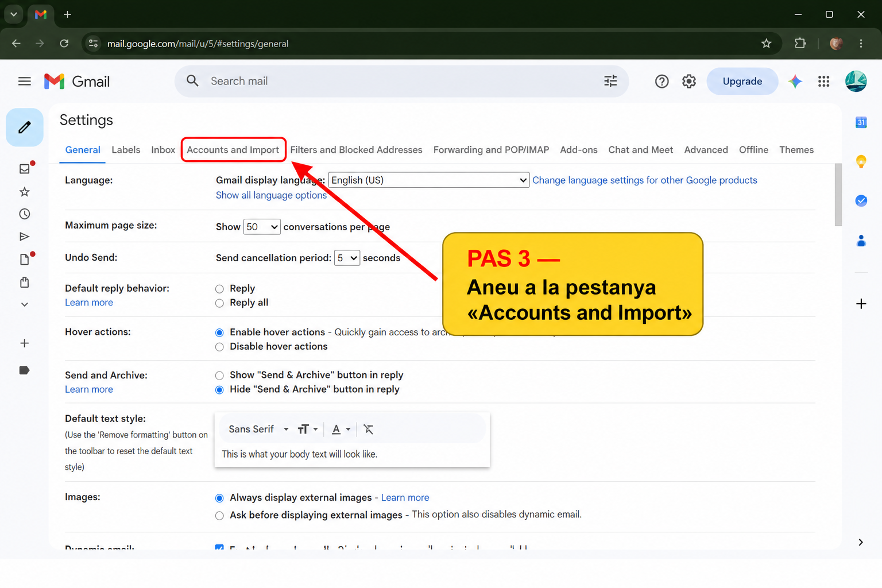Open the Google account avatar

[856, 82]
